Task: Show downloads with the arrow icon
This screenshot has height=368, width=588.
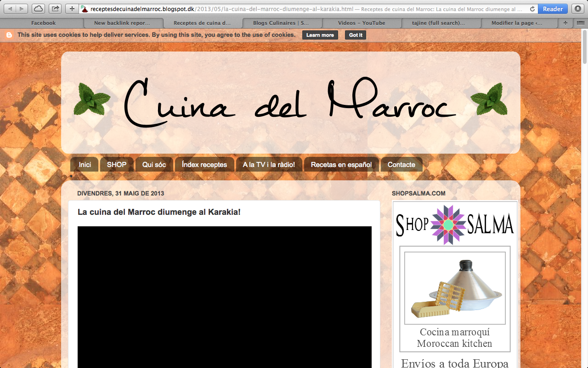Action: (x=577, y=9)
